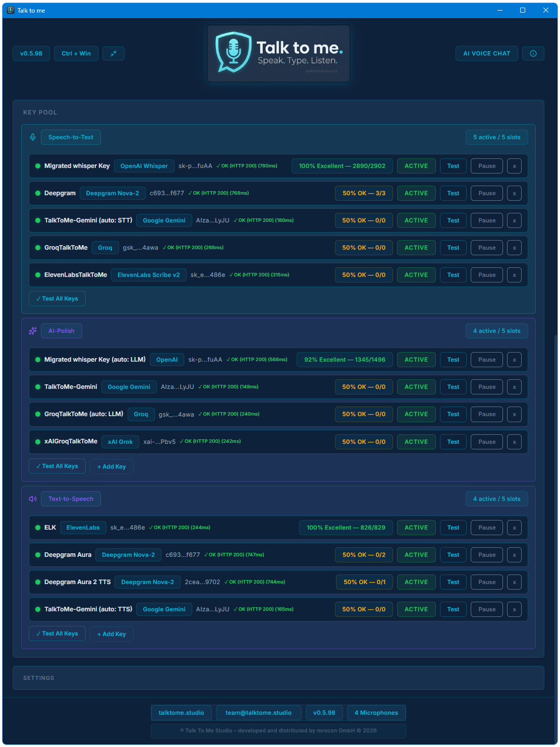This screenshot has width=560, height=747.
Task: Toggle ACTIVE state for Deepgram STT key
Action: click(x=416, y=193)
